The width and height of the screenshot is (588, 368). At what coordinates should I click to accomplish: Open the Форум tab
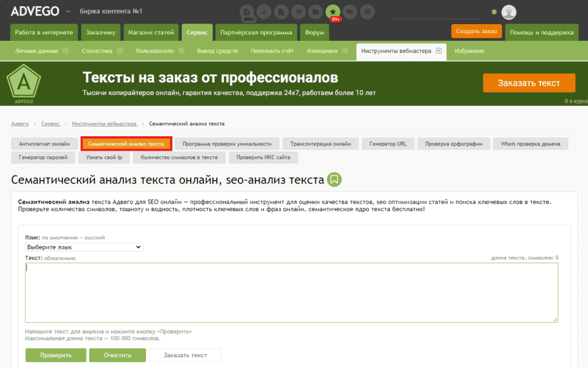coord(314,33)
